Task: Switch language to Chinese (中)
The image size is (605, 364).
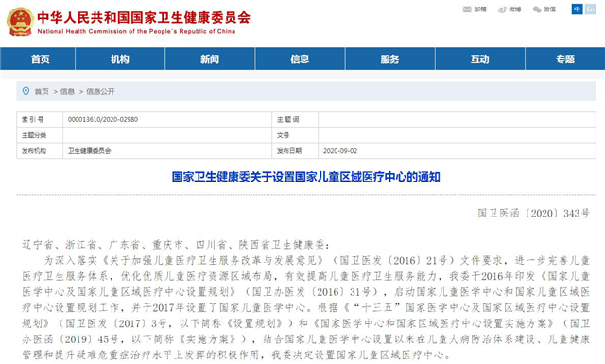Action: click(577, 9)
